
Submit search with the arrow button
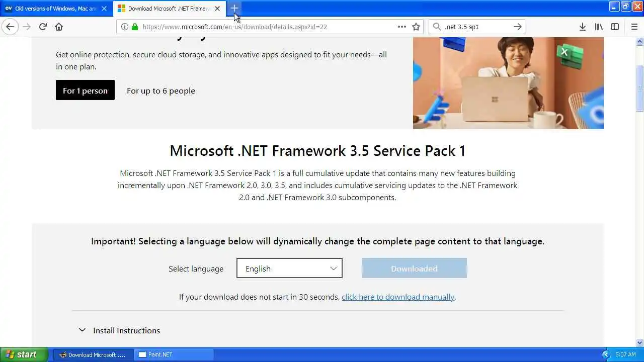tap(517, 27)
